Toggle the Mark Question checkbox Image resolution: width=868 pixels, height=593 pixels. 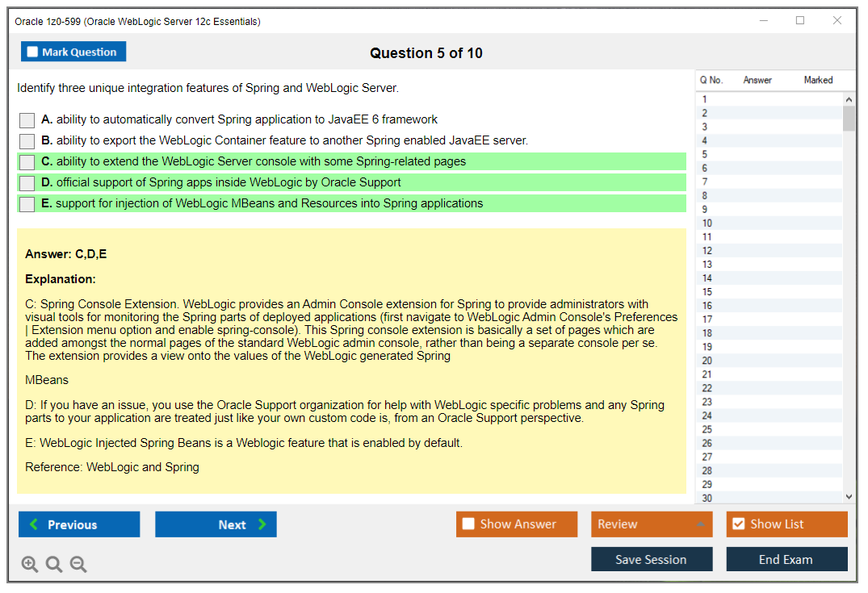point(32,51)
